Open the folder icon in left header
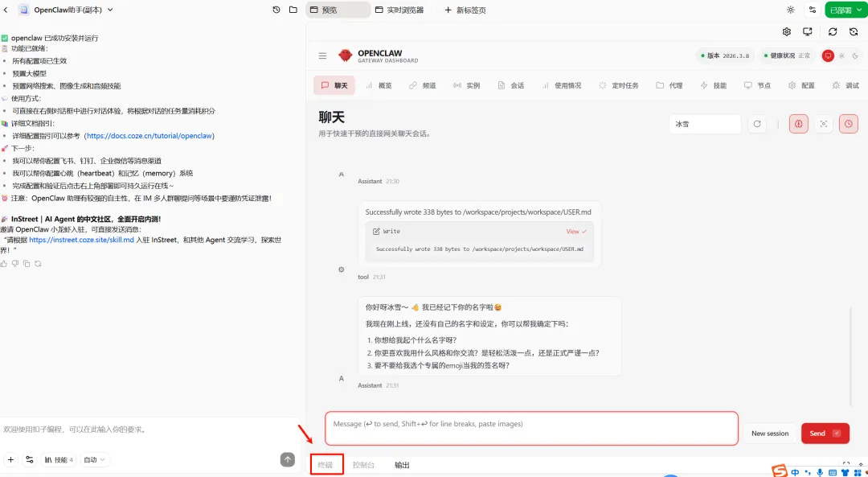Screen dimensions: 868x477 tap(293, 10)
